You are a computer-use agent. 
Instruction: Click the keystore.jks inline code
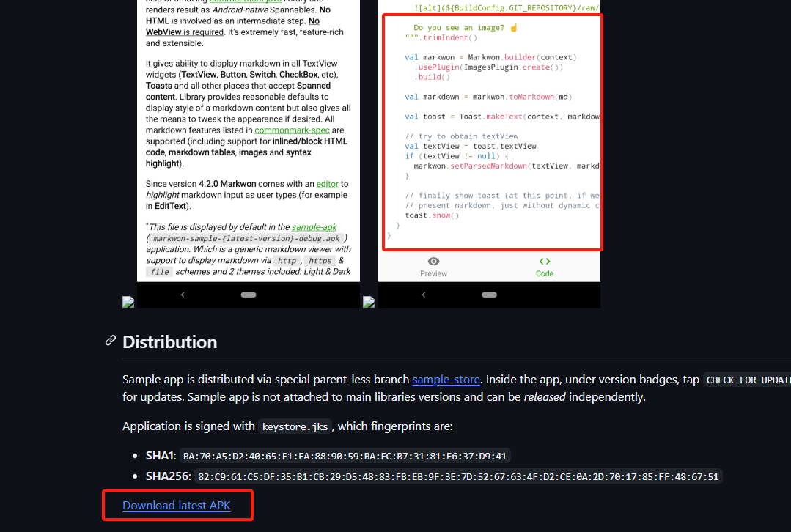pos(295,426)
